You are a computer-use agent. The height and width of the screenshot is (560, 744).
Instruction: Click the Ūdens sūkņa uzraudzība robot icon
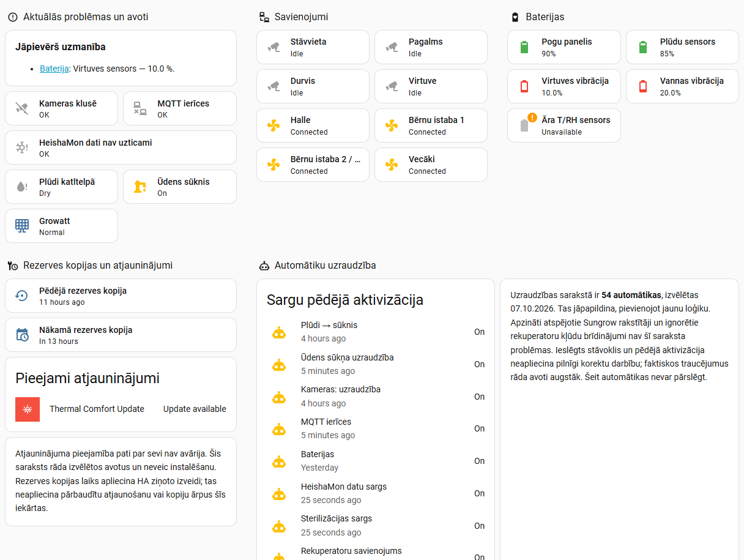pos(279,365)
